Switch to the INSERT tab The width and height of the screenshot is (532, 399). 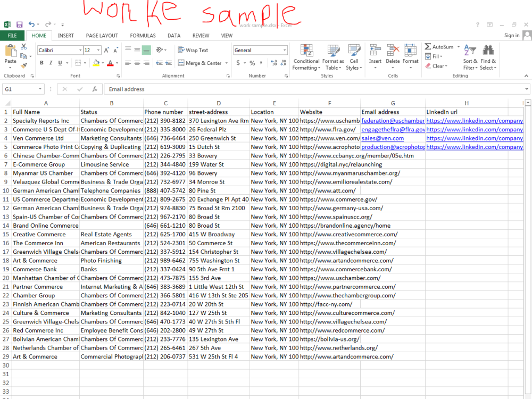tap(66, 35)
